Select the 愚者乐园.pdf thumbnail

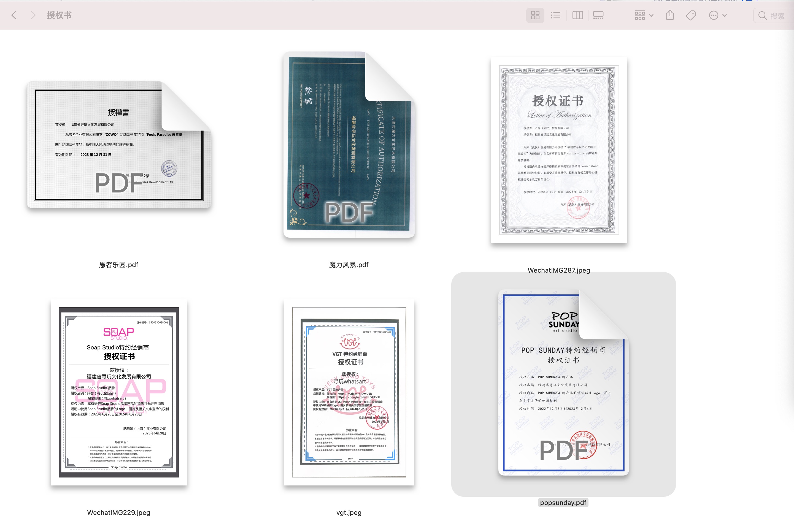[x=119, y=145]
